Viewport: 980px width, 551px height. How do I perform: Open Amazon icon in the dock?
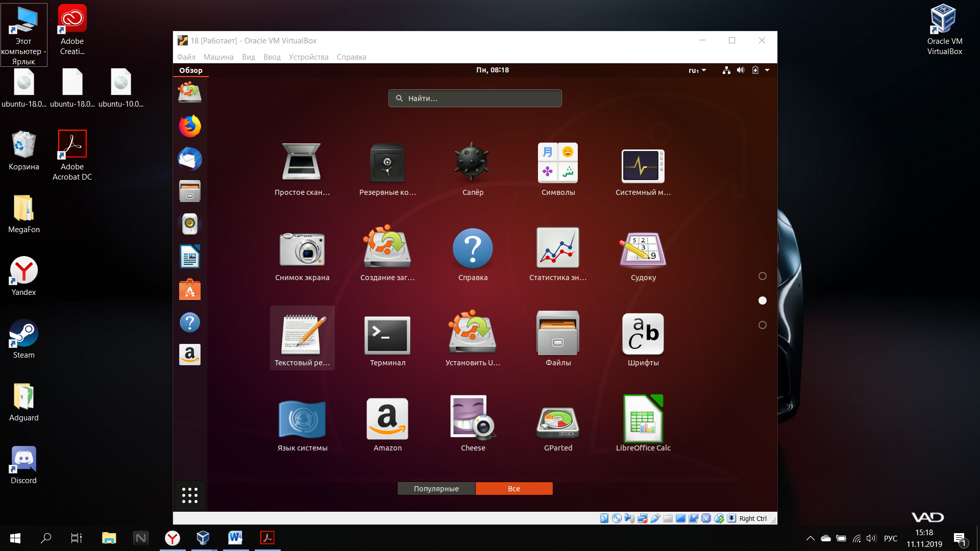click(x=190, y=355)
